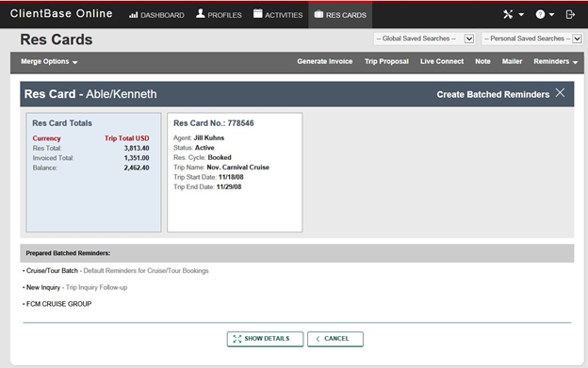Click the trip name Nov. Carnival Cruise

[237, 168]
